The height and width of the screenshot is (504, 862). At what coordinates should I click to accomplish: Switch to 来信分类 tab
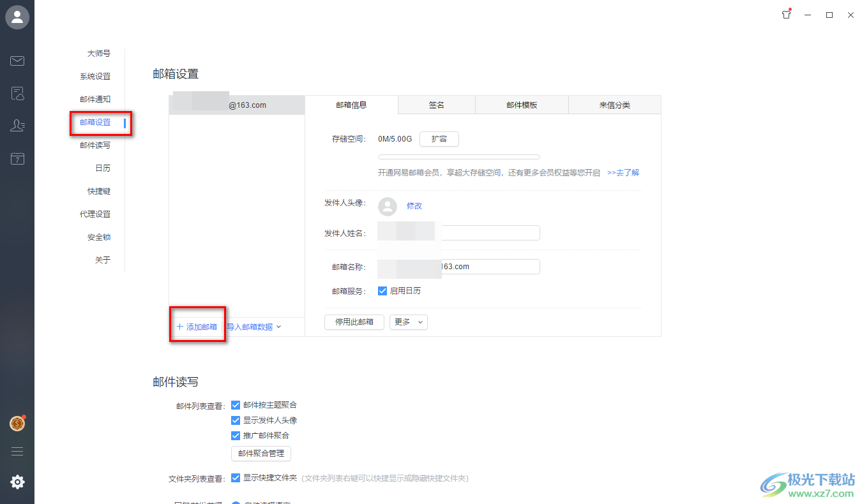615,105
